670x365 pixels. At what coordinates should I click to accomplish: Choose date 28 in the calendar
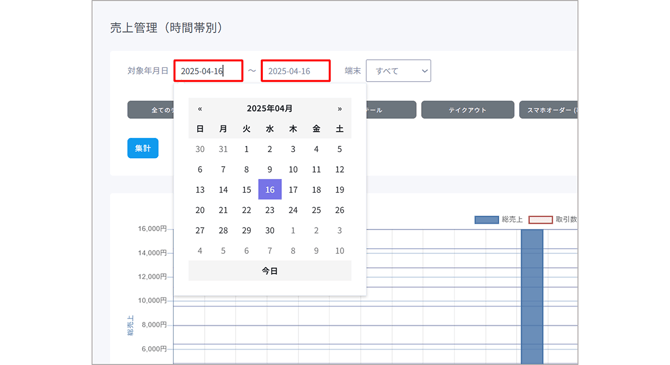pos(223,230)
